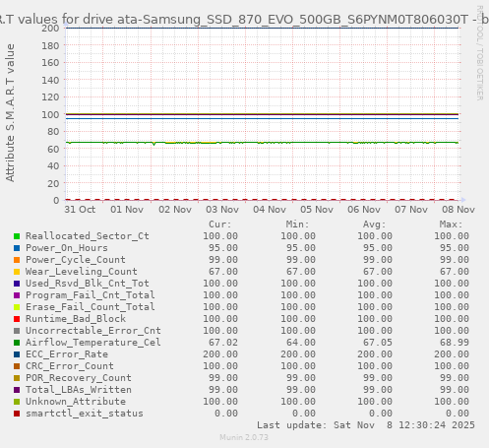Viewport: 489px width, 448px height.
Task: Click the 02 Nov x-axis label
Action: pyautogui.click(x=175, y=210)
